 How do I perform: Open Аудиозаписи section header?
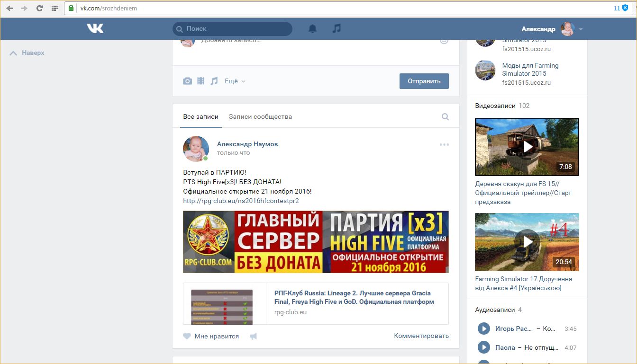click(x=495, y=310)
